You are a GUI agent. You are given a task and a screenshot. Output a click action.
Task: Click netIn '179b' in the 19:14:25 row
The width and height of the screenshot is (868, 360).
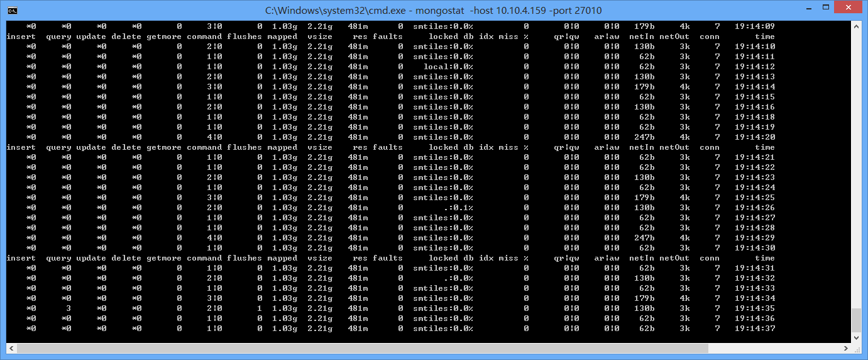644,198
